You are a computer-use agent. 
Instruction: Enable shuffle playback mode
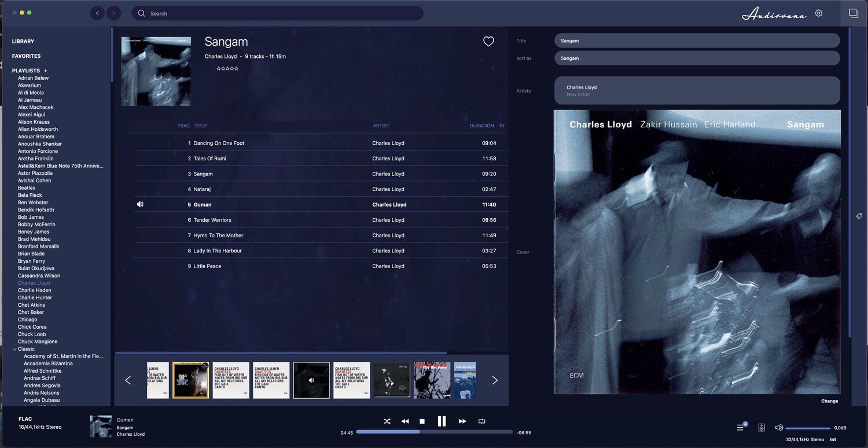point(387,421)
